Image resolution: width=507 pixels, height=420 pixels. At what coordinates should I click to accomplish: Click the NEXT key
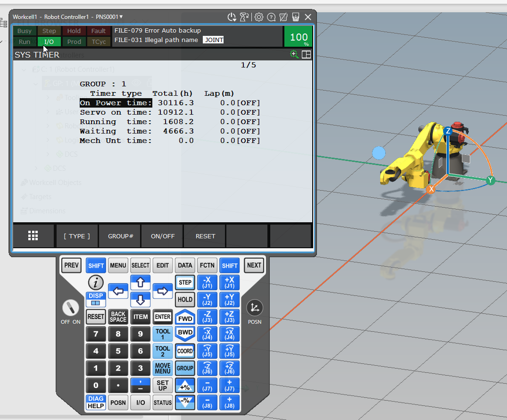tap(254, 265)
